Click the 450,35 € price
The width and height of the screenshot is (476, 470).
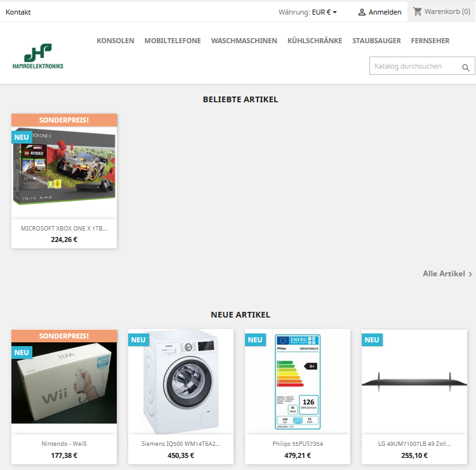[x=181, y=455]
